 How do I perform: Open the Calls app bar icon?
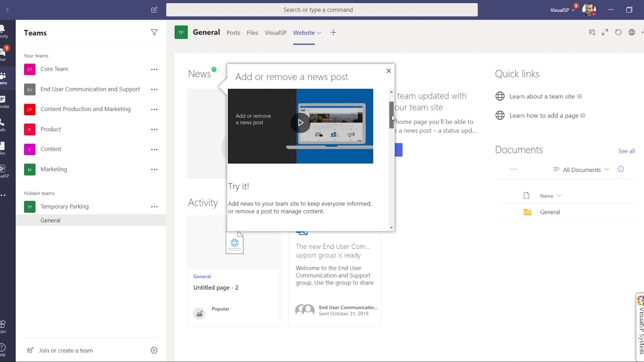pyautogui.click(x=3, y=125)
